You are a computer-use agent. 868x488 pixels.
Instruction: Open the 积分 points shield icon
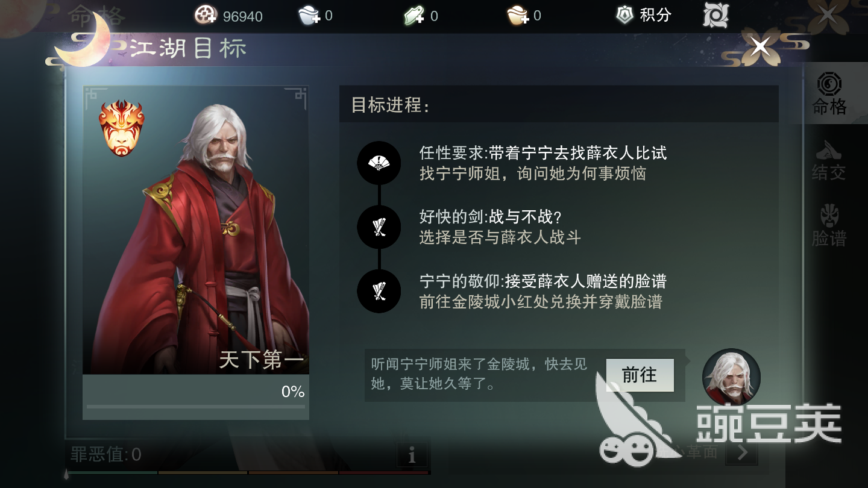point(624,15)
